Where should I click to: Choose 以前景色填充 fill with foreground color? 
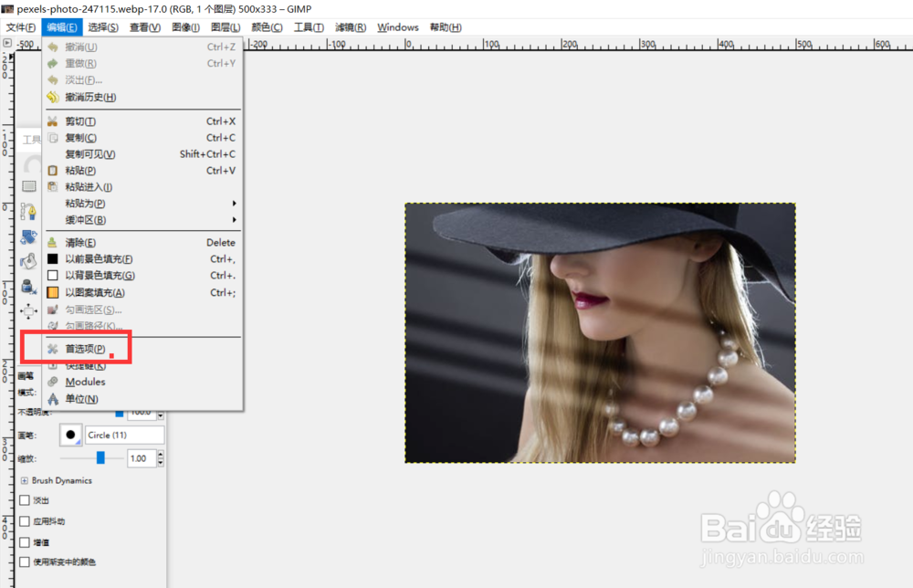coord(143,259)
